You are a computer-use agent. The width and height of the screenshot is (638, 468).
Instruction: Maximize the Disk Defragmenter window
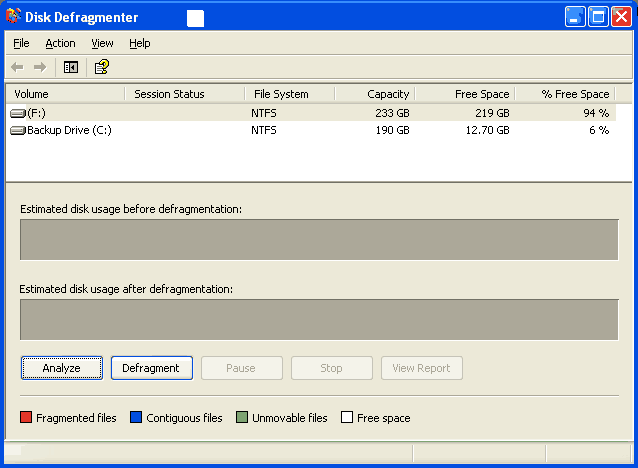tap(598, 17)
